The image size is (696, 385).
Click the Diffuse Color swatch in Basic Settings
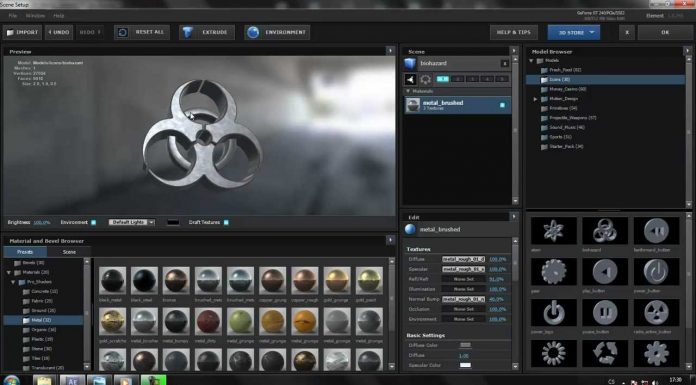[x=465, y=345]
